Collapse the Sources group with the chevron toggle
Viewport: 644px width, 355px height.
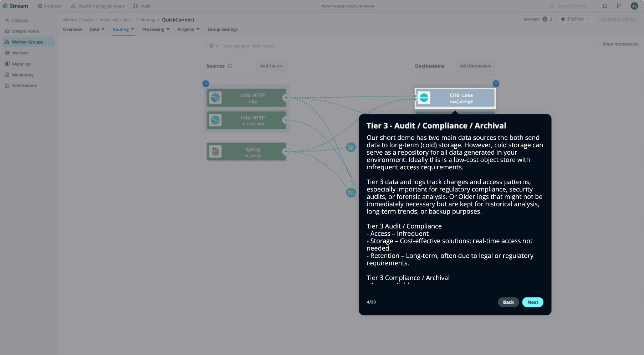206,83
